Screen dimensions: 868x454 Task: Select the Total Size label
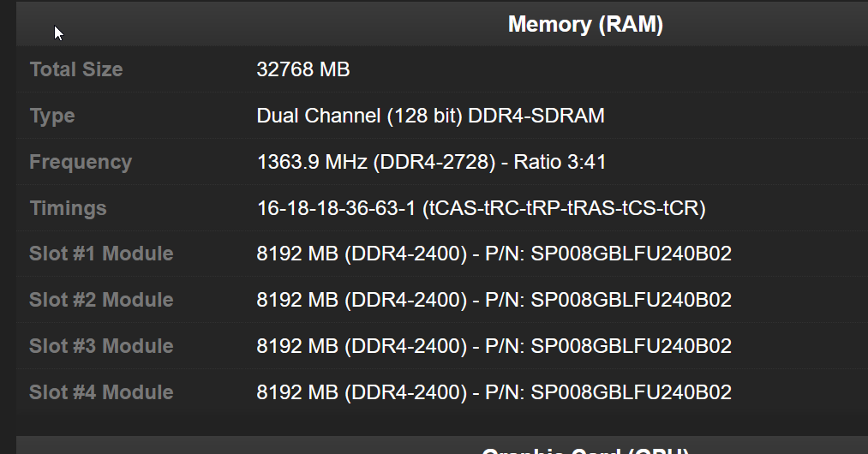[x=76, y=69]
